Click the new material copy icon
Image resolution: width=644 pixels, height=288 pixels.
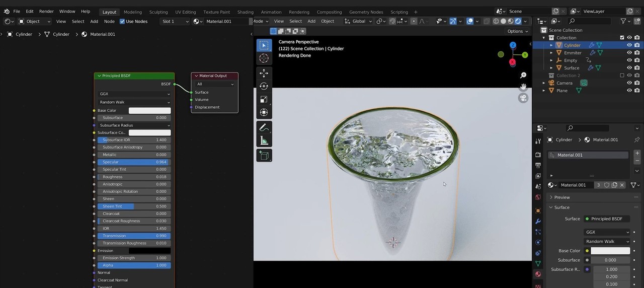point(614,185)
